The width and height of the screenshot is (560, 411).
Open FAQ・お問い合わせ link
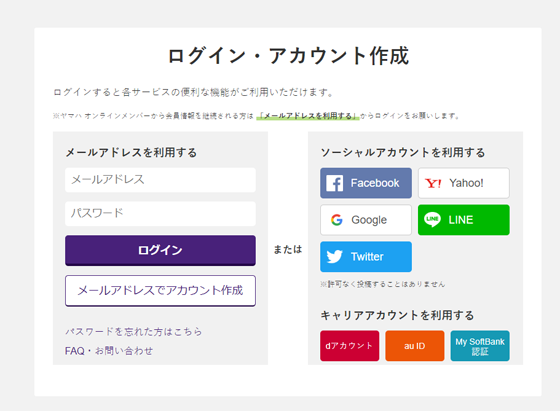tap(109, 351)
